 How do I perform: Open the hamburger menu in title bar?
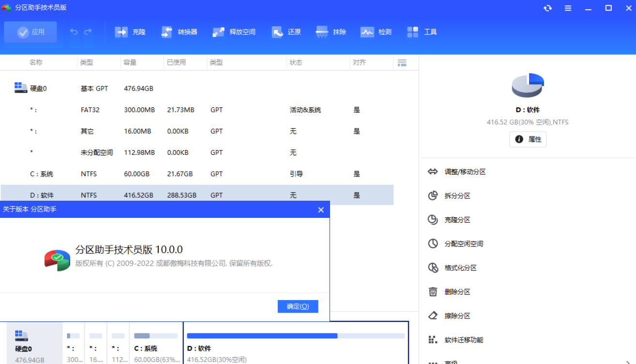pyautogui.click(x=568, y=8)
